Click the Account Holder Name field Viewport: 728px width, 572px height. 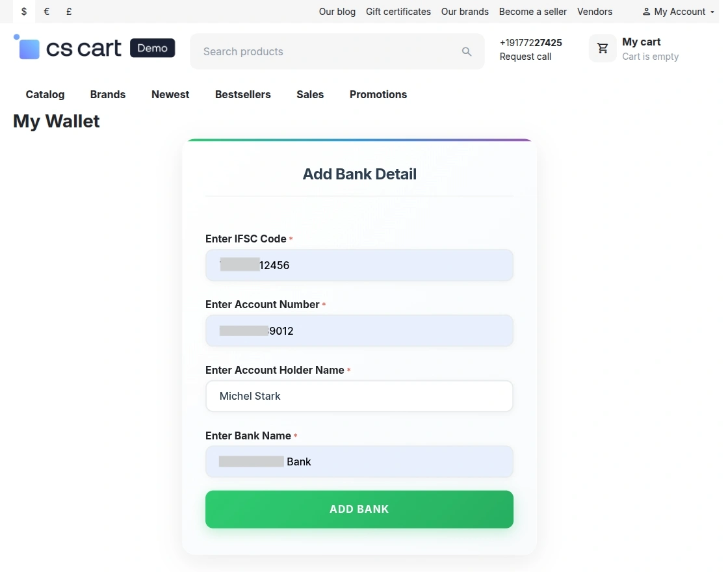[x=359, y=396]
